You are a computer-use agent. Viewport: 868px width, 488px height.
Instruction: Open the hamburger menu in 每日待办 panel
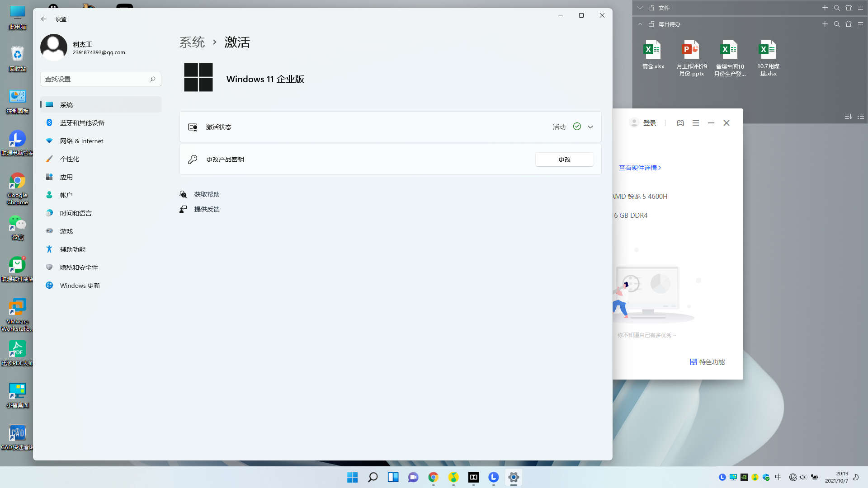[x=860, y=24]
